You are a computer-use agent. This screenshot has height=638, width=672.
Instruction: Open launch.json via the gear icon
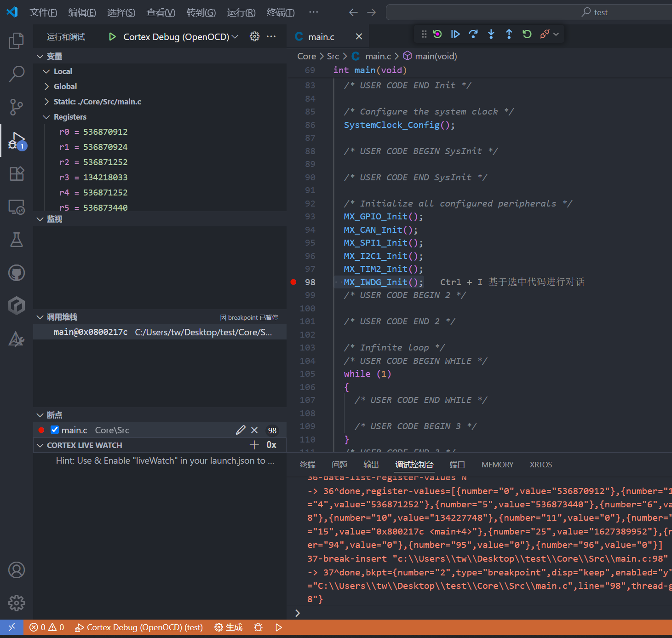click(254, 36)
